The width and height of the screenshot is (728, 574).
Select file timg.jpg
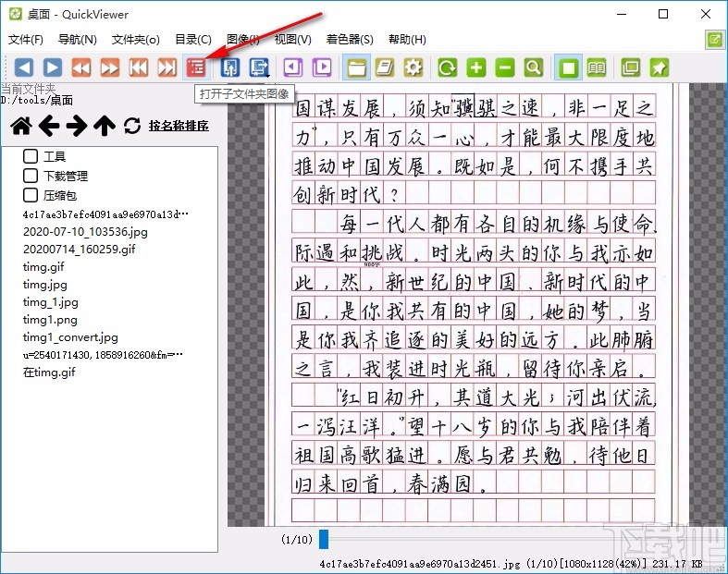pyautogui.click(x=45, y=285)
